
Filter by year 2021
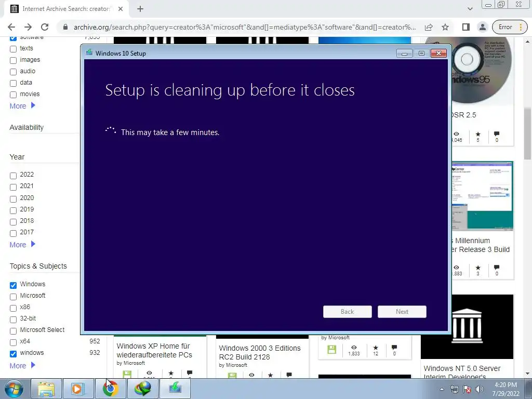coord(13,187)
